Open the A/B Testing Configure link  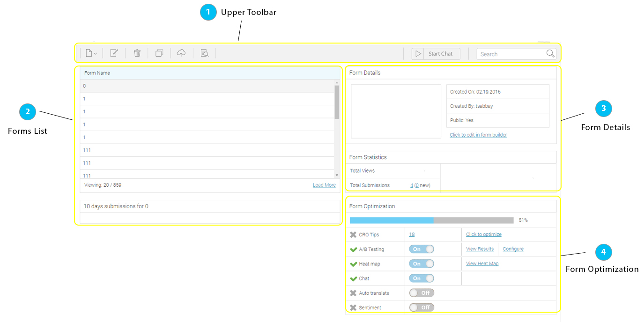pyautogui.click(x=513, y=249)
